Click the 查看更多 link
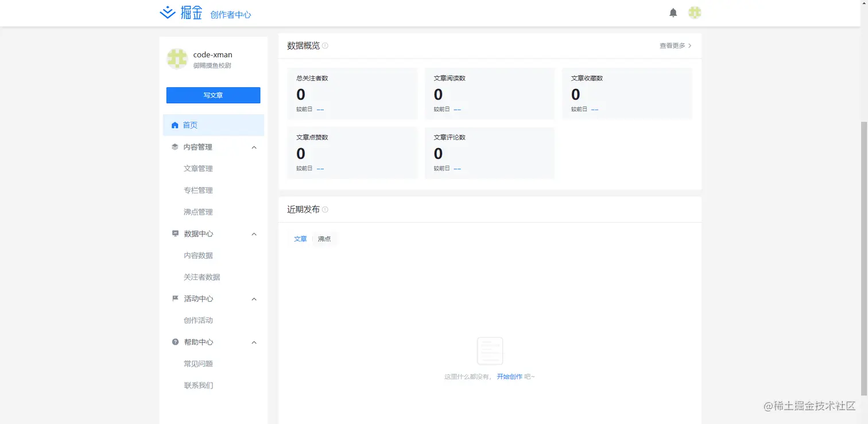This screenshot has width=868, height=424. click(676, 46)
